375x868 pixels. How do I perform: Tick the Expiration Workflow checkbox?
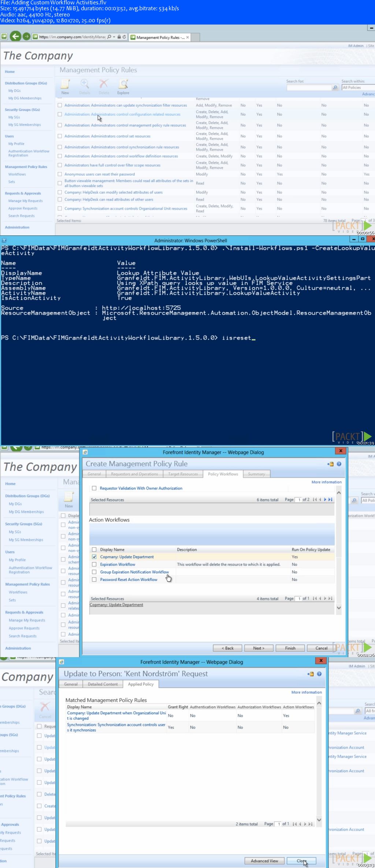click(94, 564)
